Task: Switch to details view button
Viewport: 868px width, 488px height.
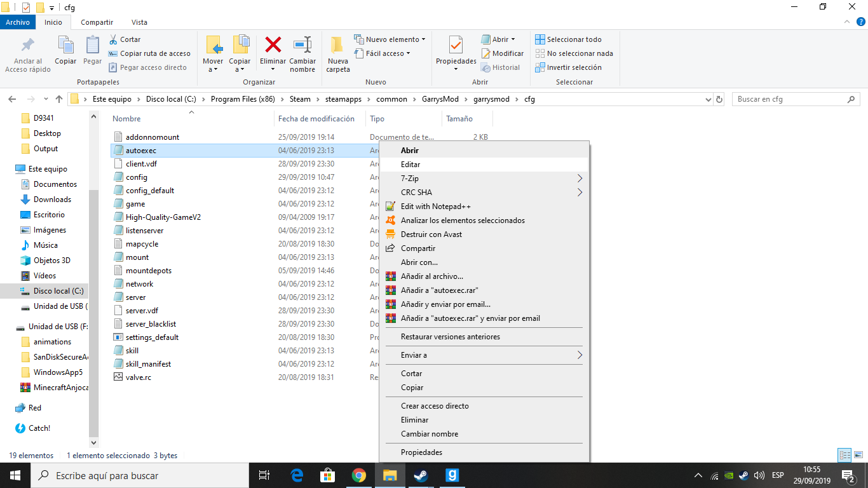Action: pyautogui.click(x=844, y=455)
